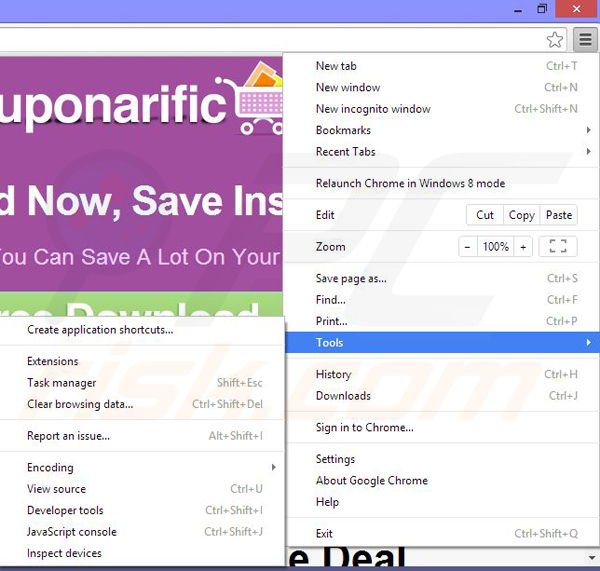Open Downloads from the menu
The width and height of the screenshot is (600, 571).
(x=442, y=395)
